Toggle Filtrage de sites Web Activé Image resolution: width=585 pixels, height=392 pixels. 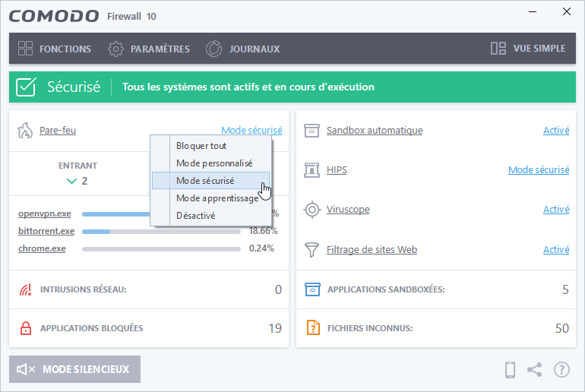pos(556,249)
